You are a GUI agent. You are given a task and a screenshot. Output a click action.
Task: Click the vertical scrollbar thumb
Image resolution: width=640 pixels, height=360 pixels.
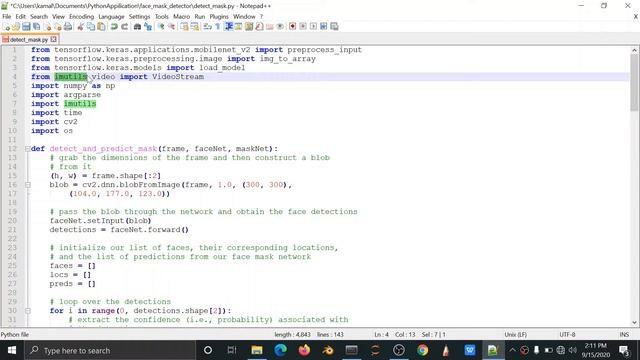634,82
